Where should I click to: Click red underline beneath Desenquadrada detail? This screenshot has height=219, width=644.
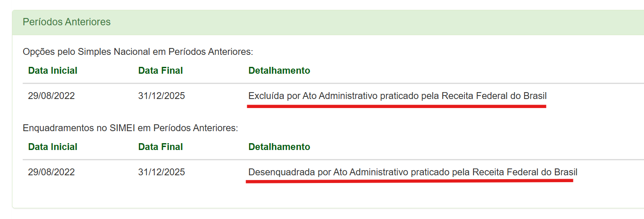pyautogui.click(x=409, y=181)
